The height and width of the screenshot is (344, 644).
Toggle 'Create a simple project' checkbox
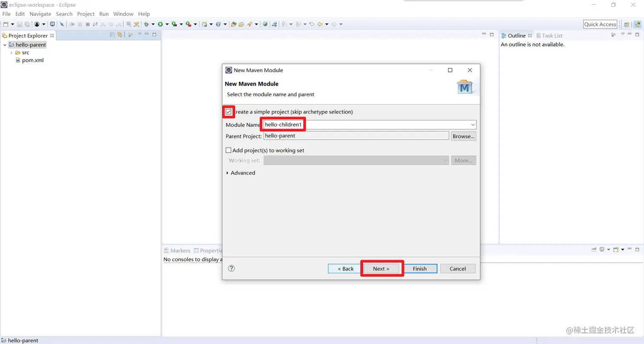tap(229, 112)
